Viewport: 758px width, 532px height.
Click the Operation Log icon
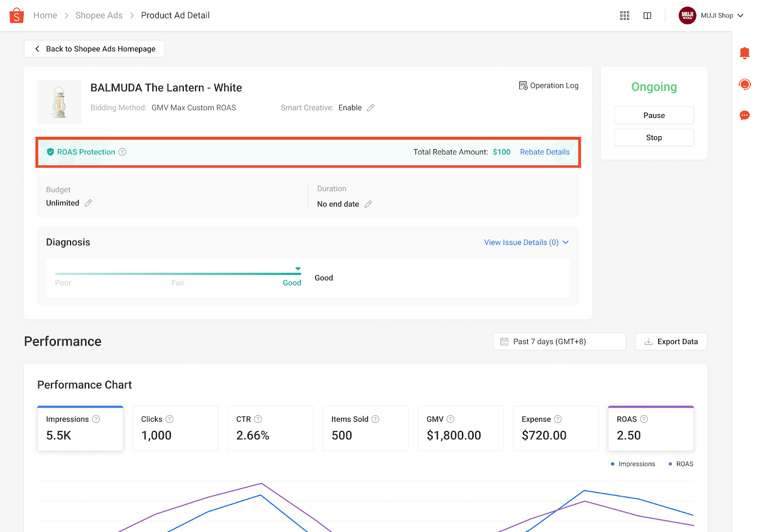coord(523,86)
